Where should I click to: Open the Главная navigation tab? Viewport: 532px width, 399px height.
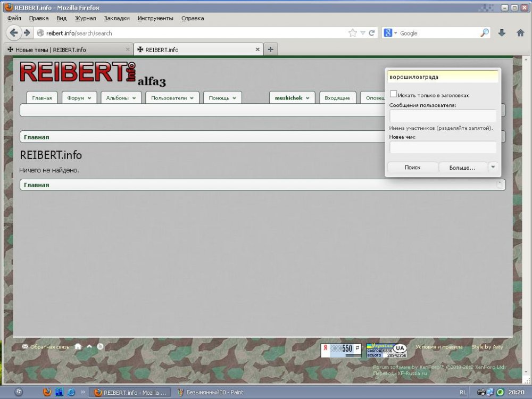click(x=42, y=98)
